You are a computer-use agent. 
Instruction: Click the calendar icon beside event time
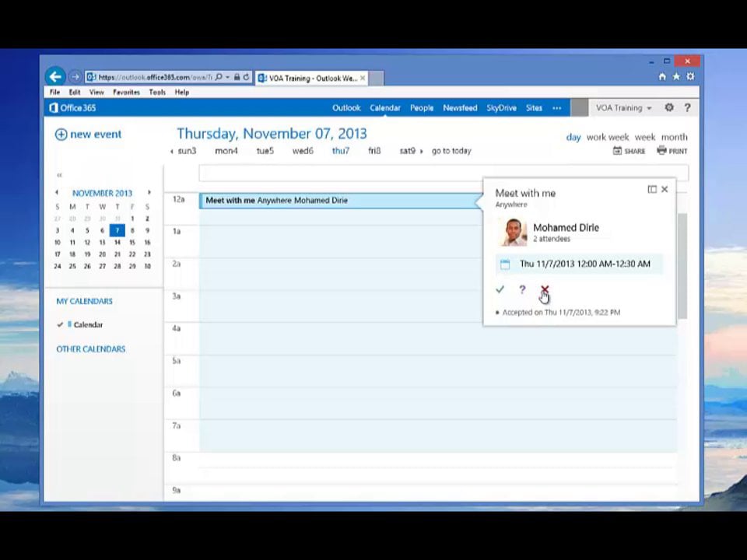point(505,264)
